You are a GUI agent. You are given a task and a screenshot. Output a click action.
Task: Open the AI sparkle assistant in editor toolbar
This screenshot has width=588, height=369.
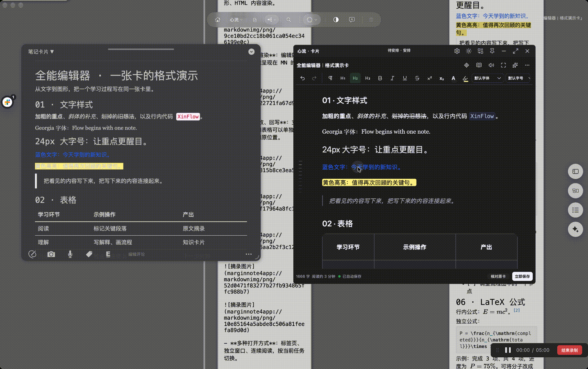(x=515, y=65)
